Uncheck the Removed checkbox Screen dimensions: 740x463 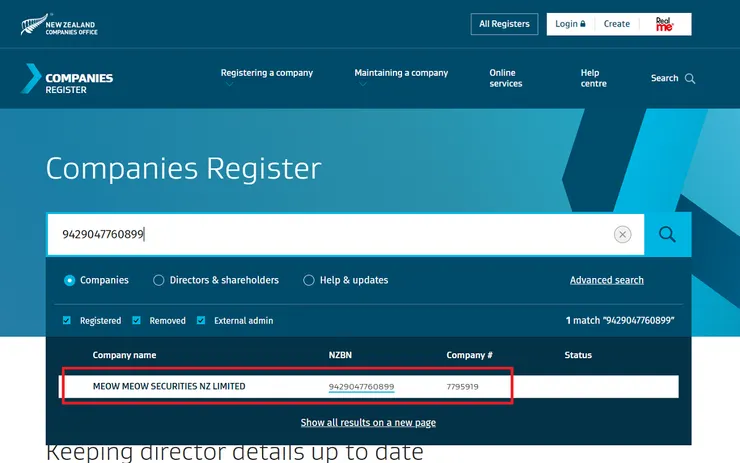[136, 320]
